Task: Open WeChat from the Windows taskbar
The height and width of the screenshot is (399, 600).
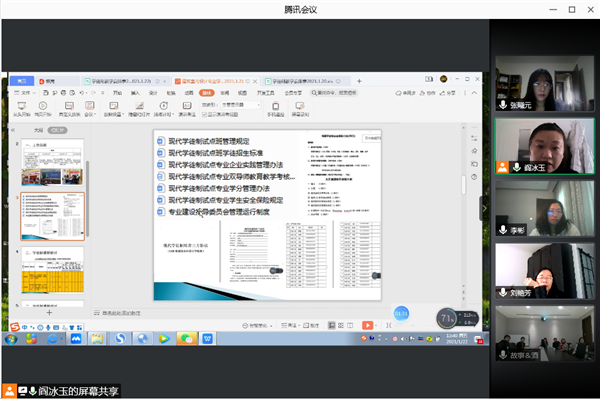Action: click(x=187, y=339)
